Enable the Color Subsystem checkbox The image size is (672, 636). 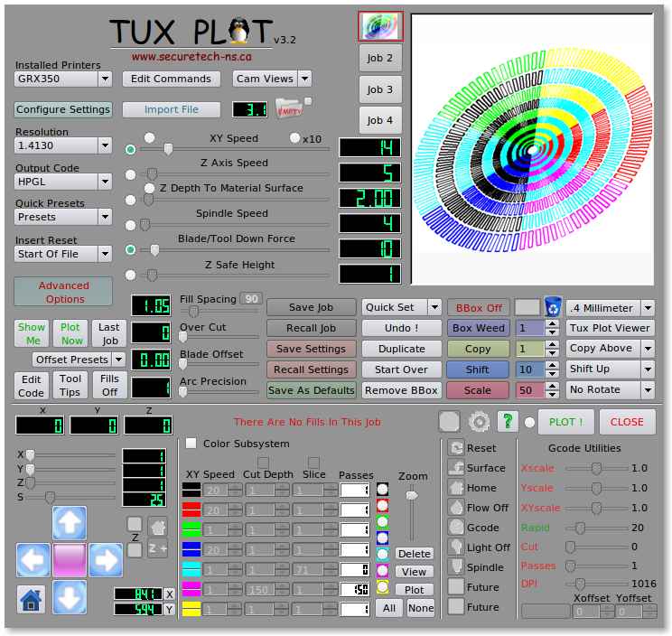(x=191, y=444)
